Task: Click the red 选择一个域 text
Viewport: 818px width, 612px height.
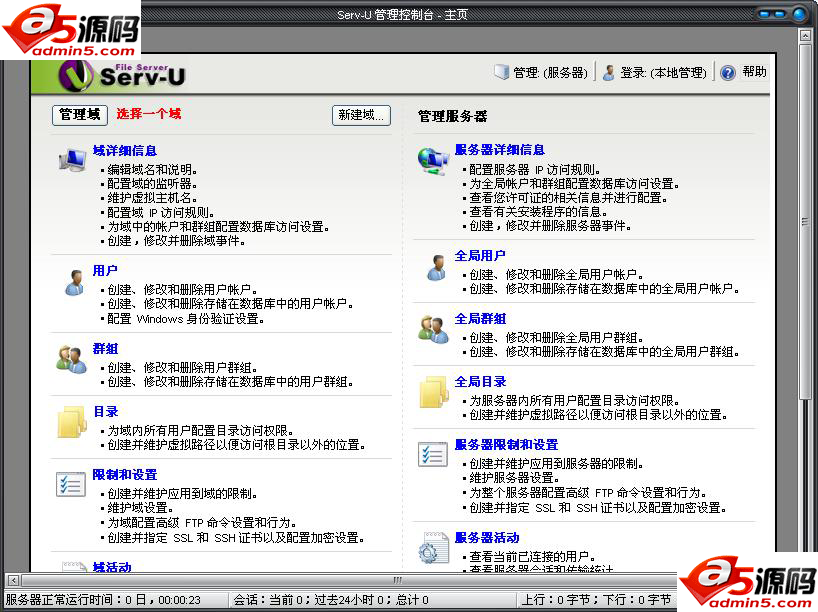Action: click(x=149, y=114)
